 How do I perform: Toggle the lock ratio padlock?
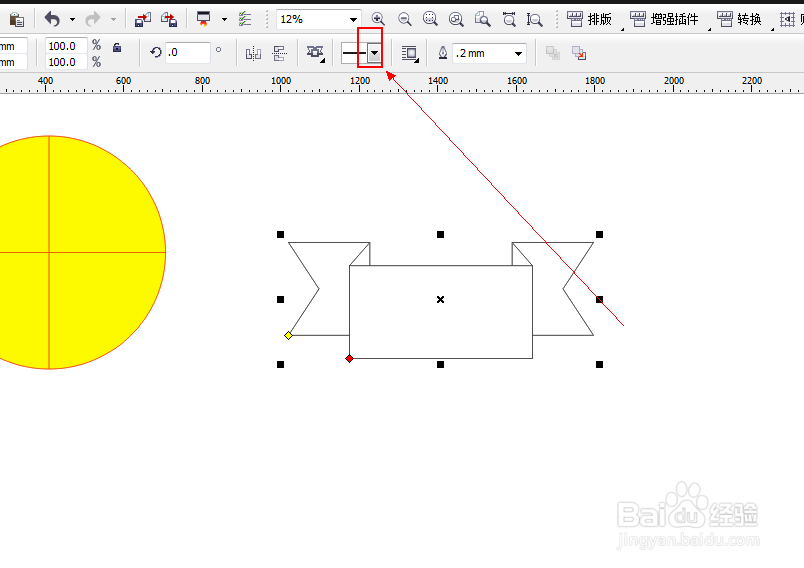117,48
